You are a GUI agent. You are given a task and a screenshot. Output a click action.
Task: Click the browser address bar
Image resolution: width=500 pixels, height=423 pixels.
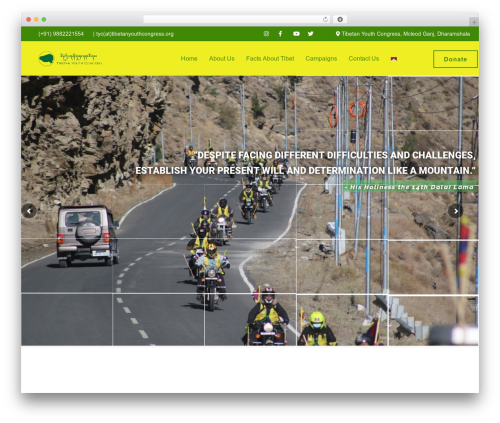coord(237,19)
